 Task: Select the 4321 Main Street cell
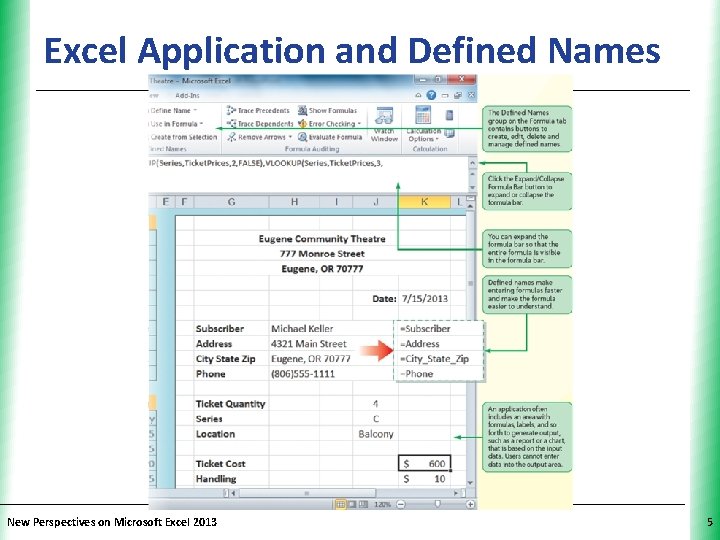click(x=309, y=344)
